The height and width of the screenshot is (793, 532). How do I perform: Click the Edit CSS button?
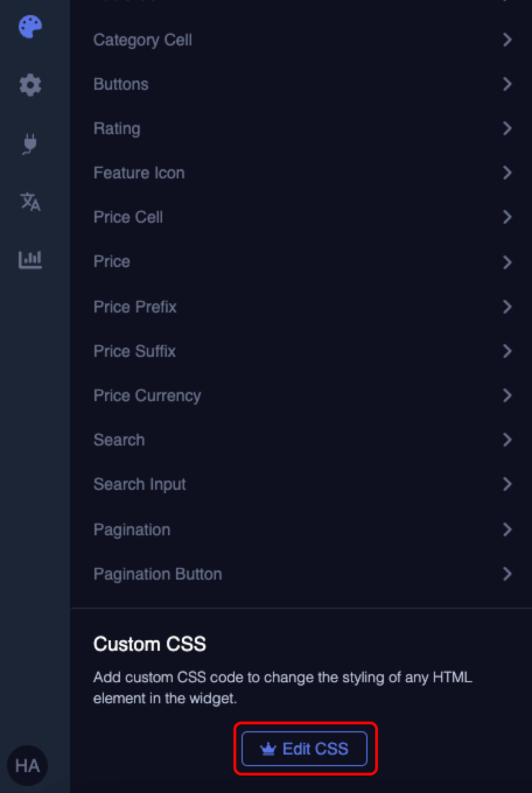(x=304, y=749)
